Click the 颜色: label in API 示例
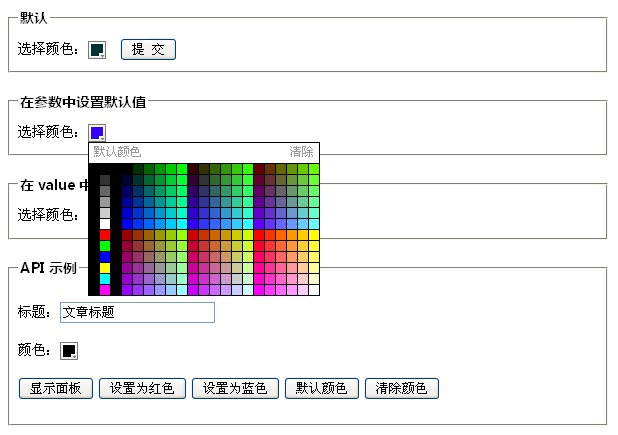Viewport: 618px width, 435px height. tap(34, 350)
